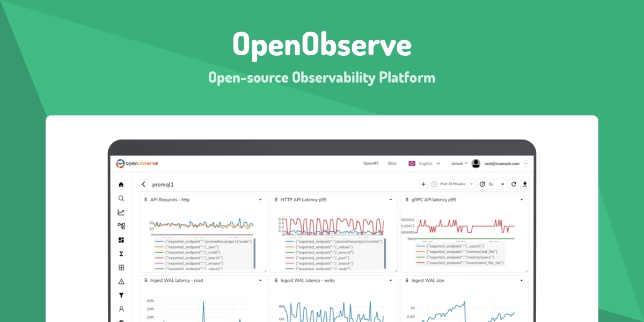644x322 pixels.
Task: Click the Ingest WAL latency - read panel title
Action: (x=177, y=280)
